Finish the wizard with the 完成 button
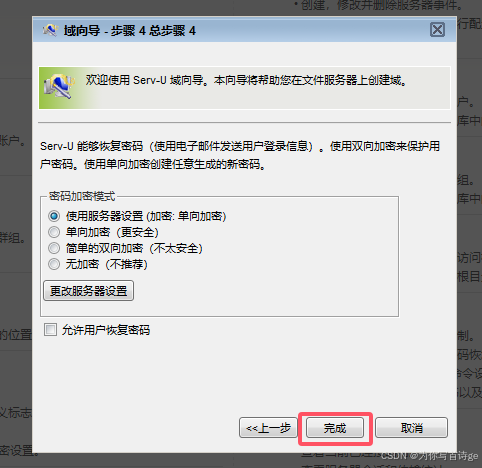Screen dimensions: 482x468 [335, 428]
